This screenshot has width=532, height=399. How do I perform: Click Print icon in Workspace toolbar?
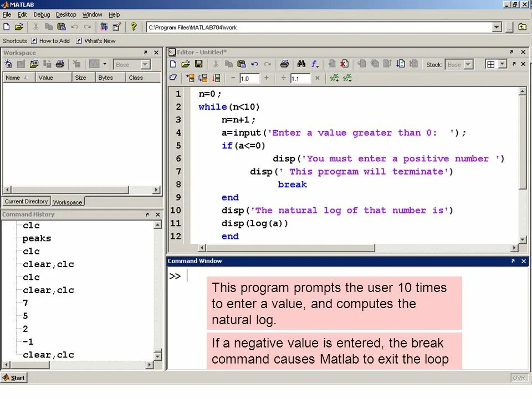(x=60, y=64)
